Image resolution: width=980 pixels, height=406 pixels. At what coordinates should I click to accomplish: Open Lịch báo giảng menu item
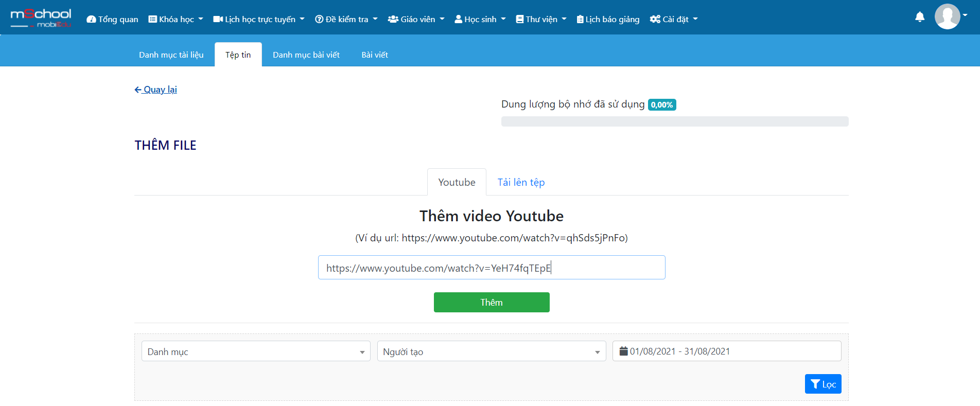point(608,19)
